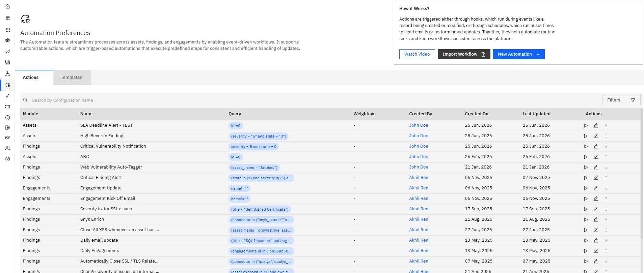644x273 pixels.
Task: Edit the High Severity Finding automation
Action: tap(596, 136)
